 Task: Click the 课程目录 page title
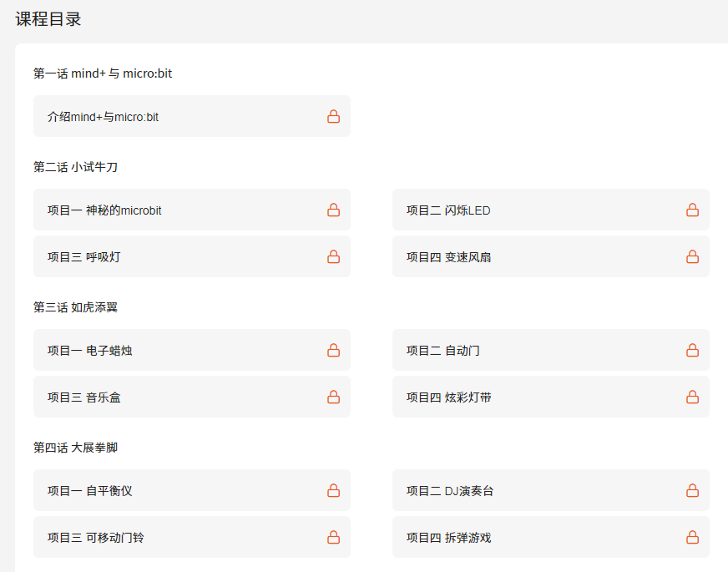[x=48, y=19]
